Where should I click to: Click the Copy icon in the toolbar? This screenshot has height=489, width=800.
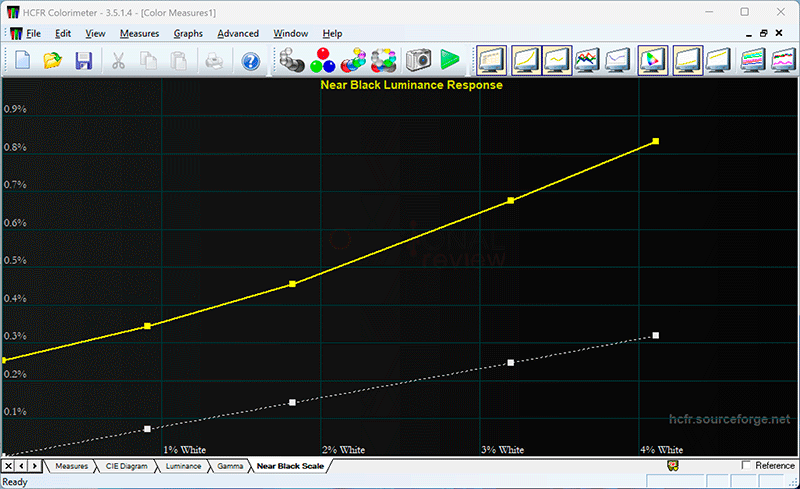pyautogui.click(x=148, y=61)
